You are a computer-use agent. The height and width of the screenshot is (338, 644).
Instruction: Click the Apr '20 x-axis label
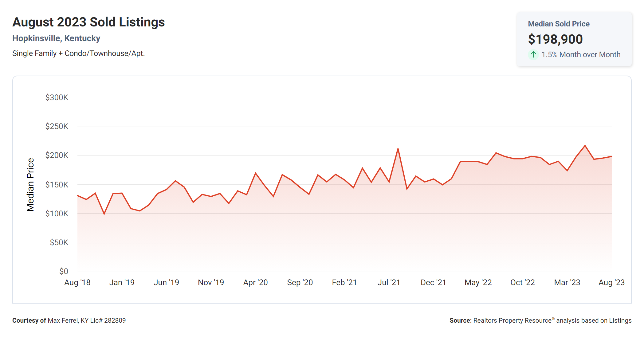pyautogui.click(x=256, y=282)
